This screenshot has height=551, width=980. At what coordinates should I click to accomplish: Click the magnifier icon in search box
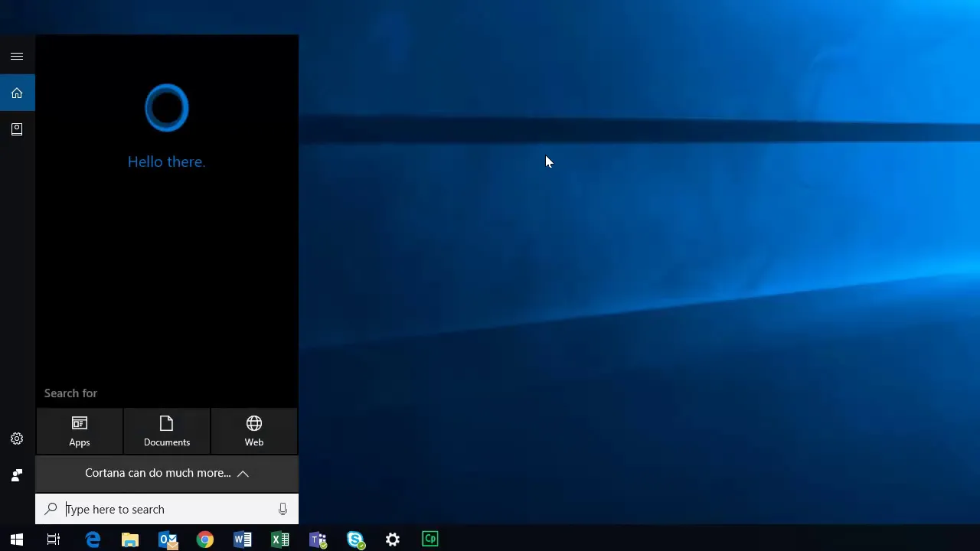pos(51,509)
